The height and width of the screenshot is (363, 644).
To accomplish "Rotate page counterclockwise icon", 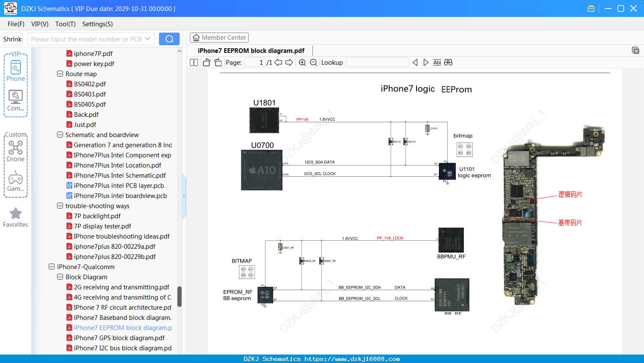I will 206,63.
